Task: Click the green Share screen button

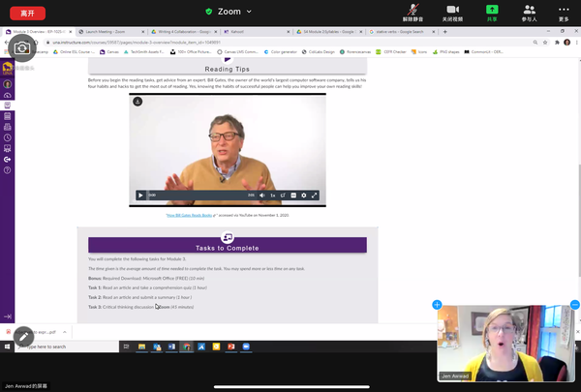Action: [491, 12]
